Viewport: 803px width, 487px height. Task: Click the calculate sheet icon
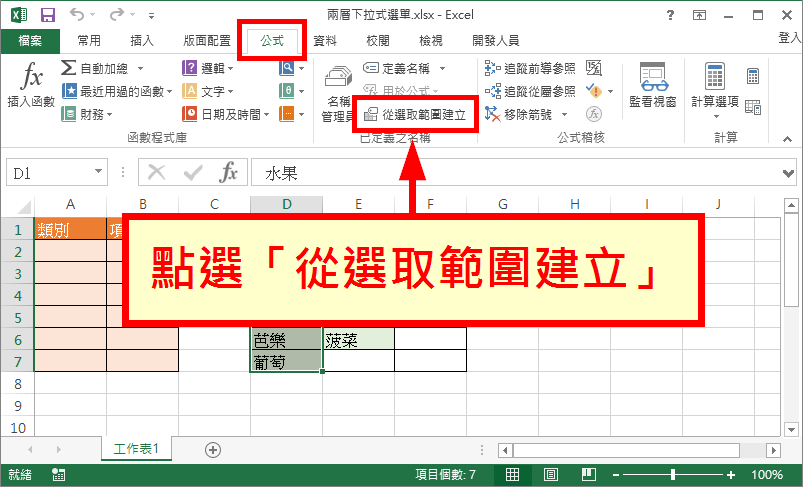753,107
